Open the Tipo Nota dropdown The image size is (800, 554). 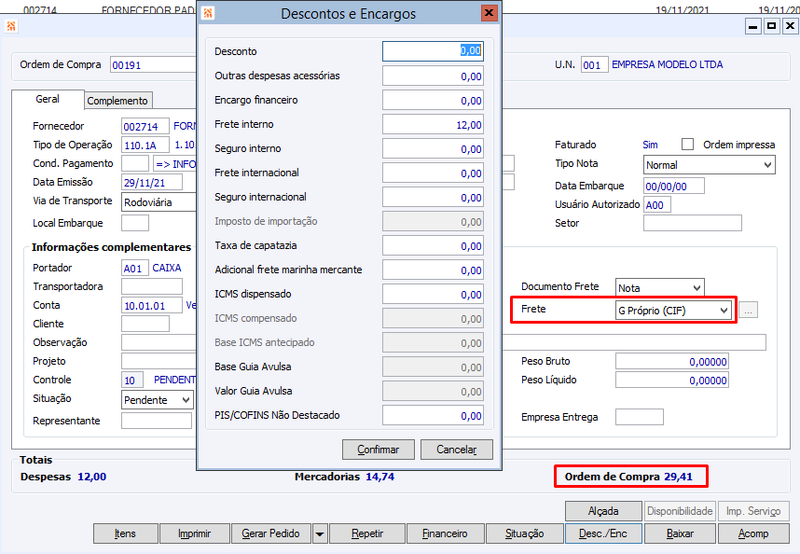(709, 165)
